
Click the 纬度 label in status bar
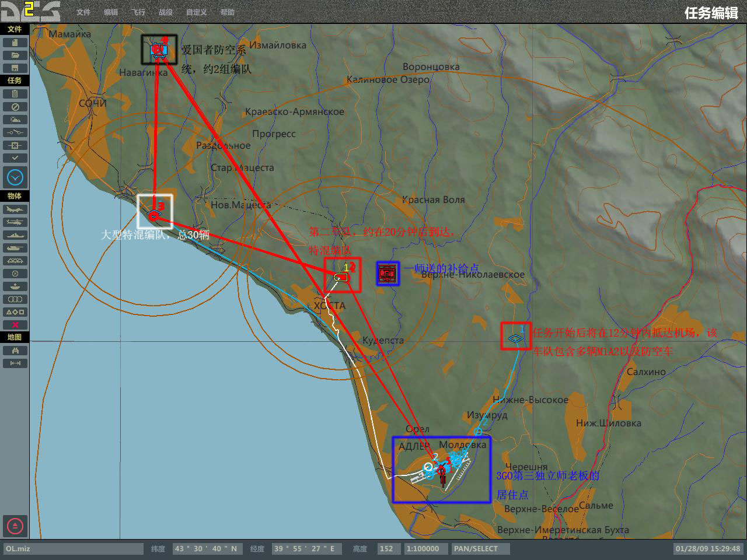click(x=158, y=549)
